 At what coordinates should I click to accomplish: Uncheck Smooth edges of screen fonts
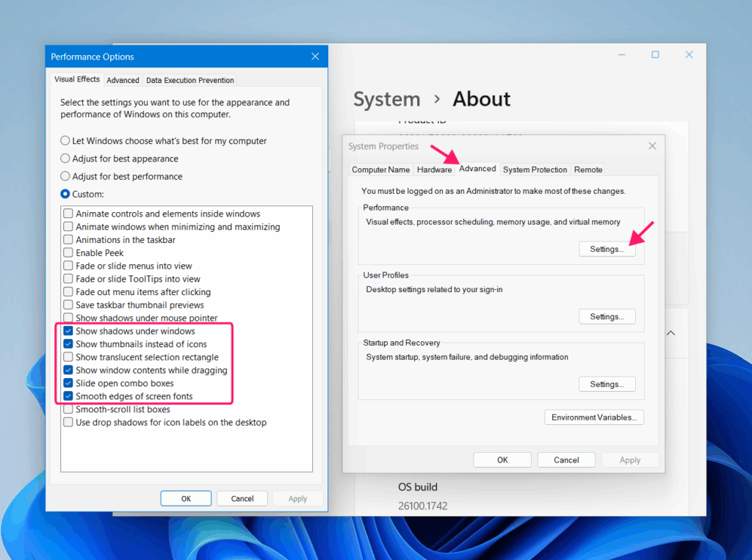click(68, 396)
